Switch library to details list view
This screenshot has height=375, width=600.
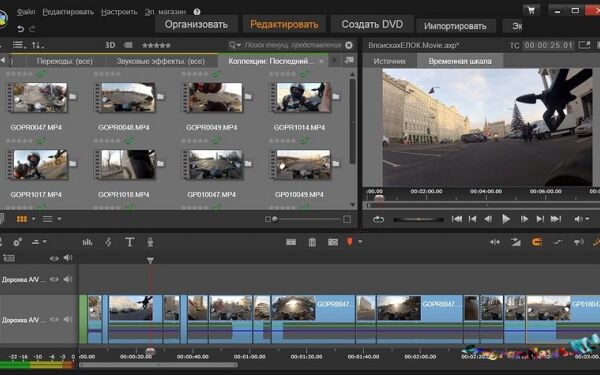point(47,219)
